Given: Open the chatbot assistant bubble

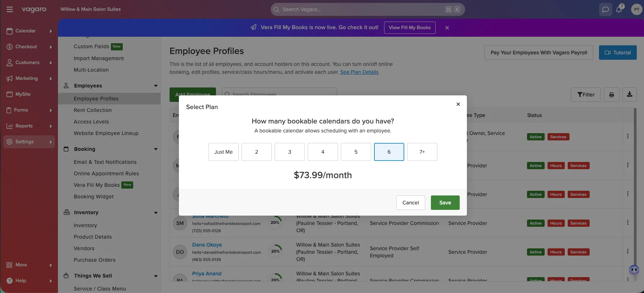Looking at the screenshot, I should [634, 270].
